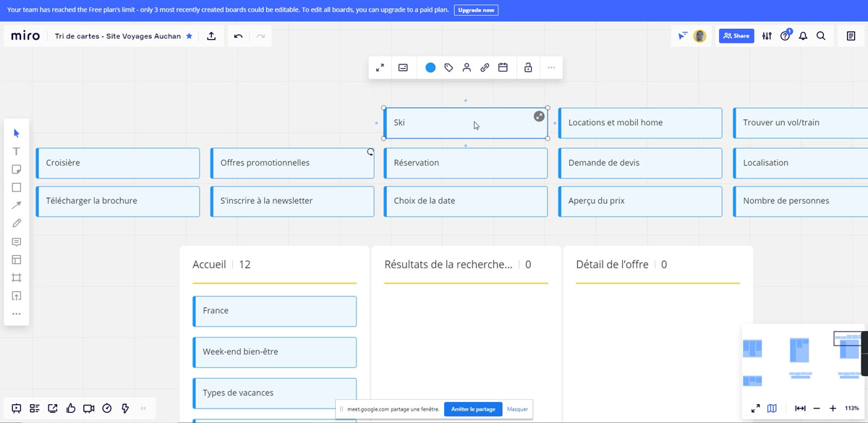Viewport: 868px width, 423px height.
Task: Click the Masquer link
Action: [517, 409]
